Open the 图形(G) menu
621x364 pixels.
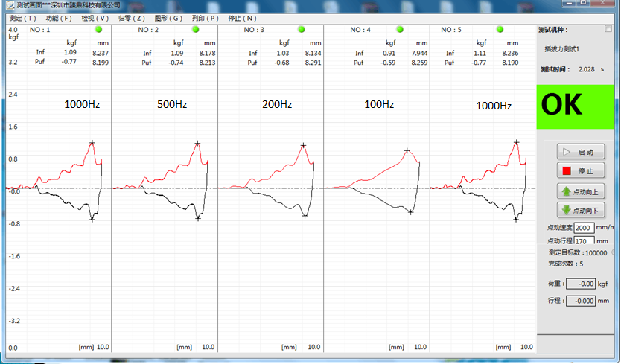point(168,17)
